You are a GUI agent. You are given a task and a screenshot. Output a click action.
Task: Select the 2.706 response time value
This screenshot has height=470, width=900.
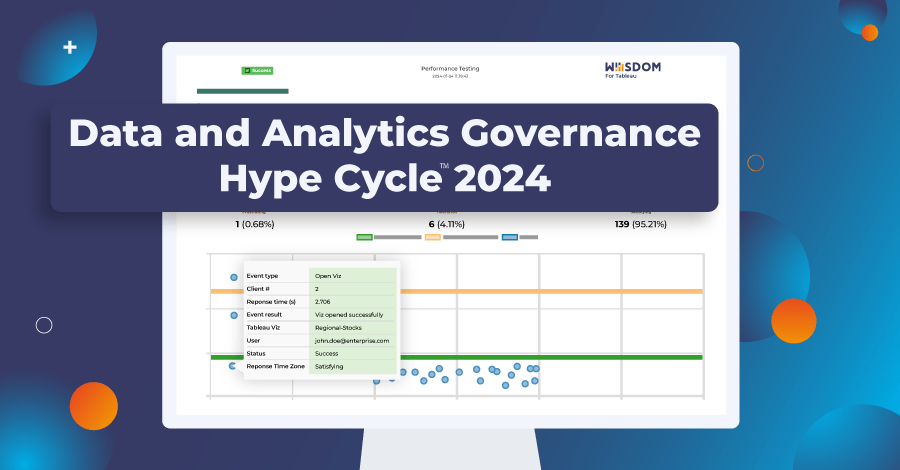(x=323, y=302)
